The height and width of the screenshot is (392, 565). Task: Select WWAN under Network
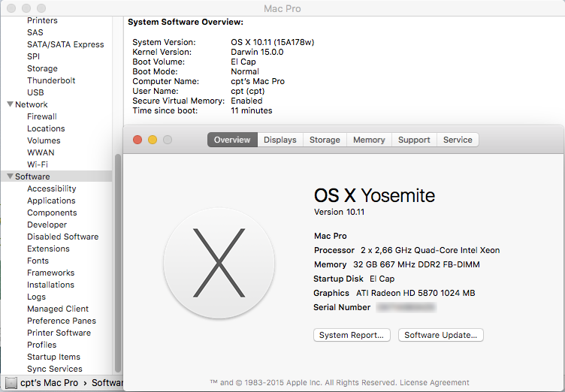[x=41, y=152]
